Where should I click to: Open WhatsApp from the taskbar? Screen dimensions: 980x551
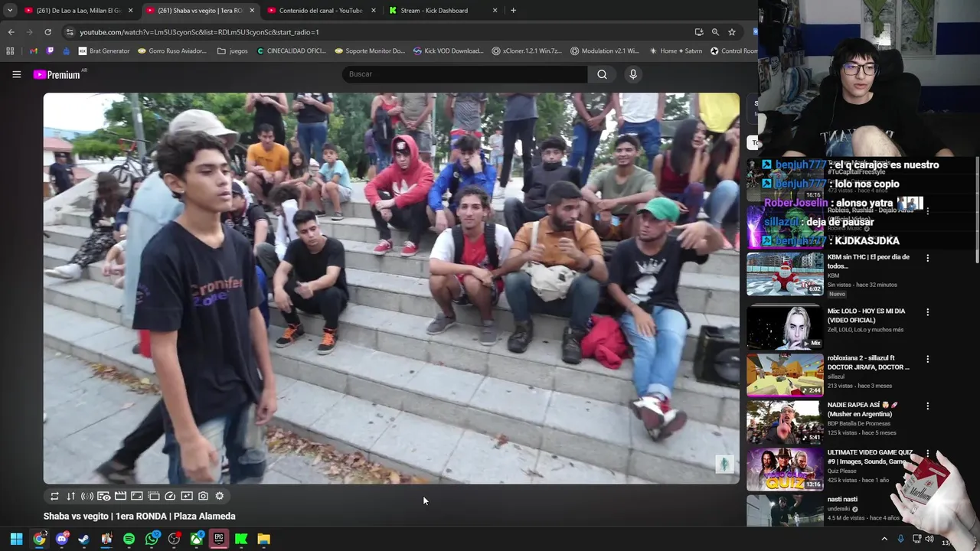152,539
